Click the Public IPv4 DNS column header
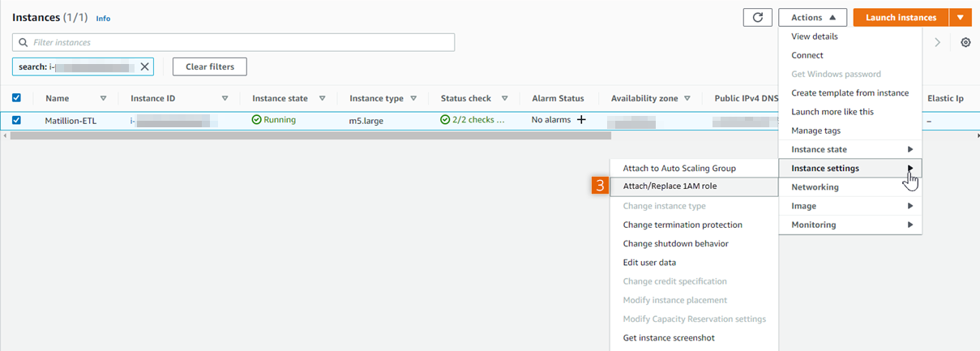The image size is (980, 351). (x=746, y=98)
